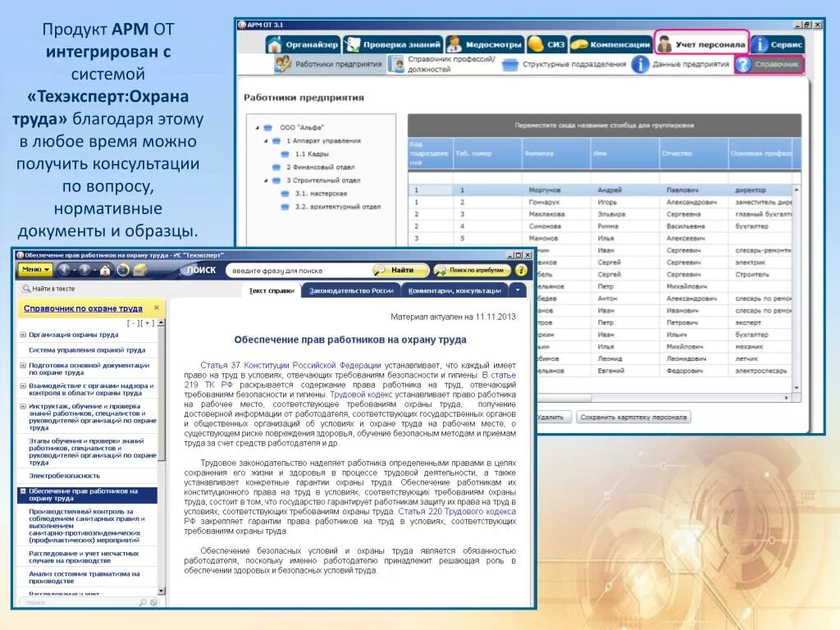
Task: Sort by the Отчество column header
Action: point(694,153)
